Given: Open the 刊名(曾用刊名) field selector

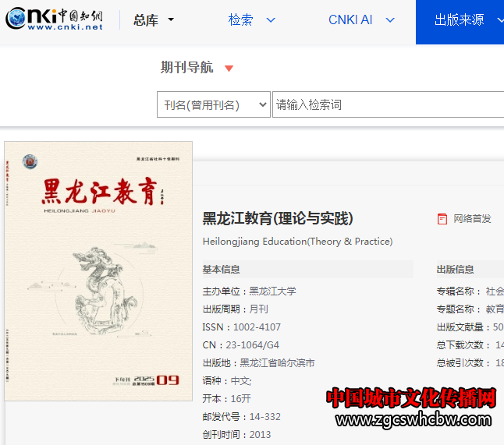Looking at the screenshot, I should click(213, 105).
